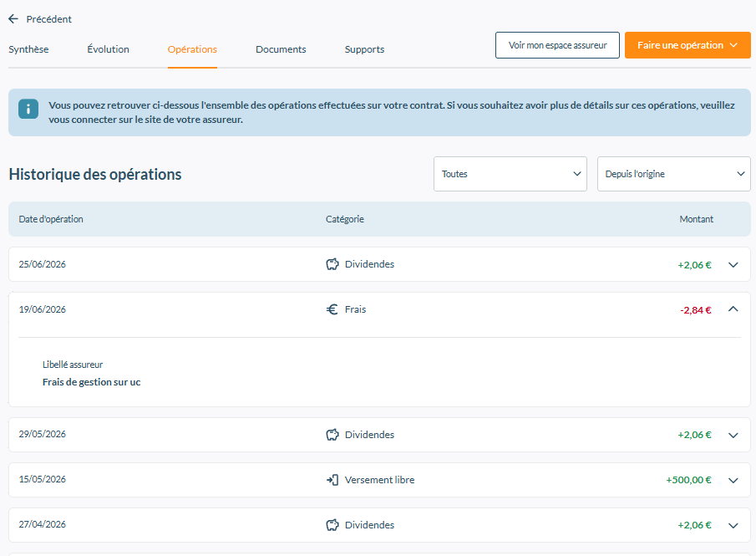This screenshot has width=756, height=556.
Task: Click the euro icon on the Frais row
Action: (332, 309)
